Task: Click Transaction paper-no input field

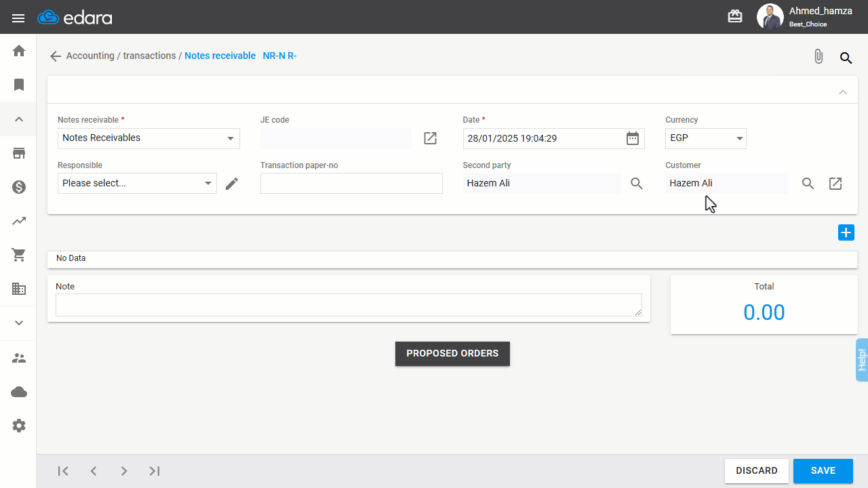Action: coord(351,184)
